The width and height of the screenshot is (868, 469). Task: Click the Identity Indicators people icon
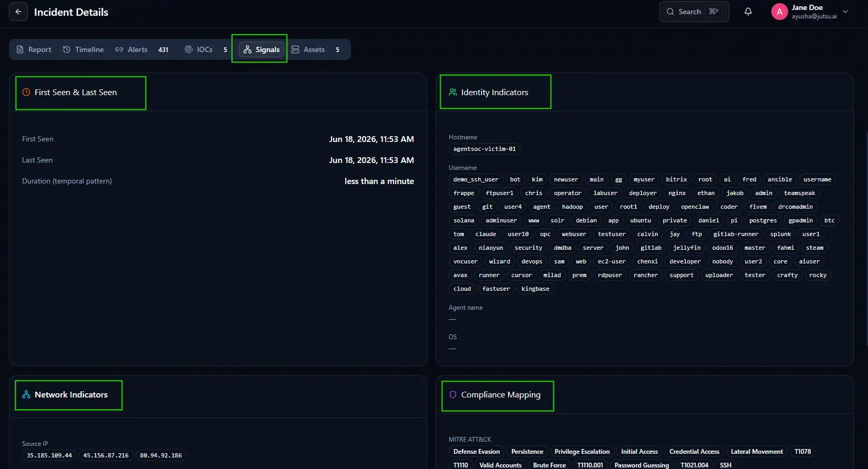pos(453,92)
